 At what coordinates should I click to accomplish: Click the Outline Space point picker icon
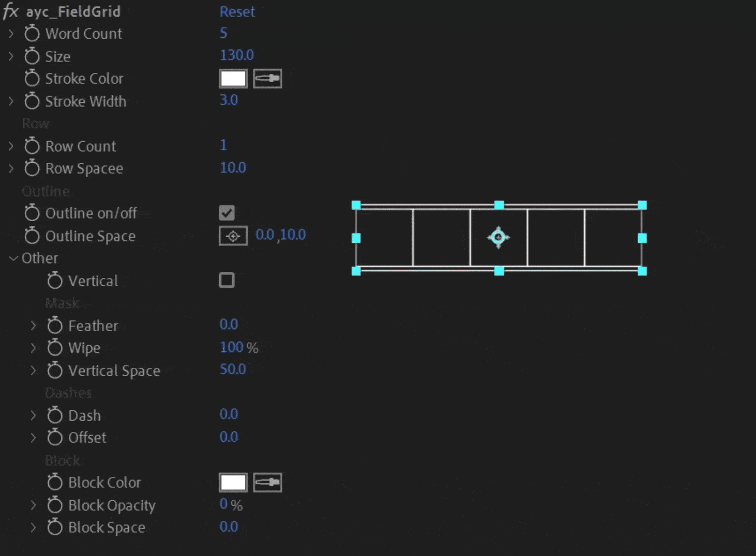(233, 236)
